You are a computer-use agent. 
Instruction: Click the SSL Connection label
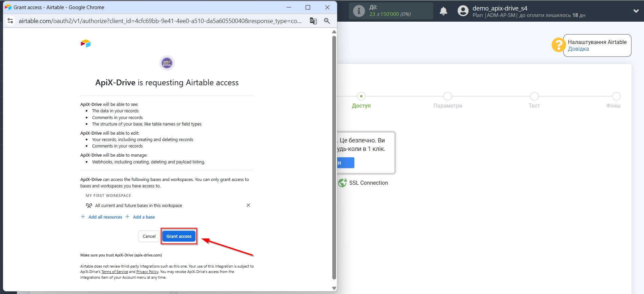(368, 183)
